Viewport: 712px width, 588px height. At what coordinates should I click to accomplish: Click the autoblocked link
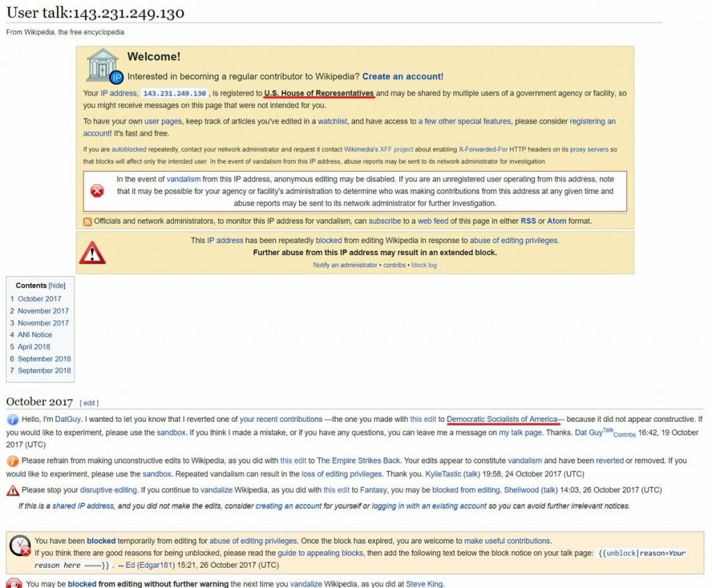pyautogui.click(x=129, y=149)
